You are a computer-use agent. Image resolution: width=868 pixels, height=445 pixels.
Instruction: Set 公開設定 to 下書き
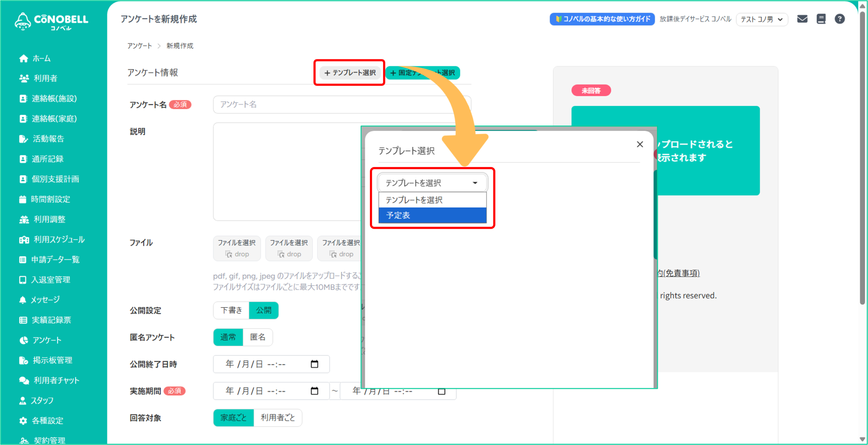(x=231, y=310)
